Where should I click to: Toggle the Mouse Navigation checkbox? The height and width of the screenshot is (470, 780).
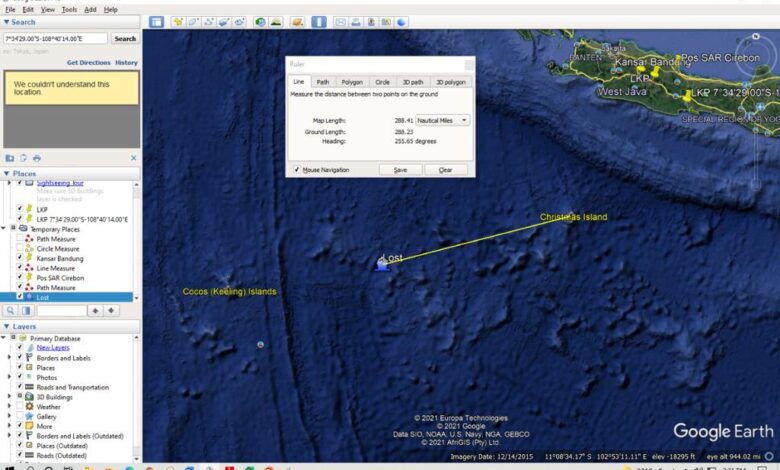[x=297, y=170]
